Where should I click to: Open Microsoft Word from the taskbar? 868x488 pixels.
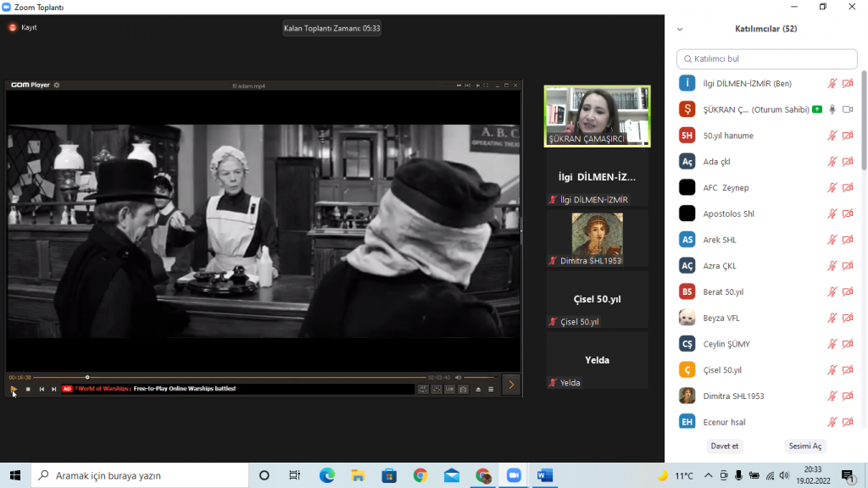pos(543,476)
